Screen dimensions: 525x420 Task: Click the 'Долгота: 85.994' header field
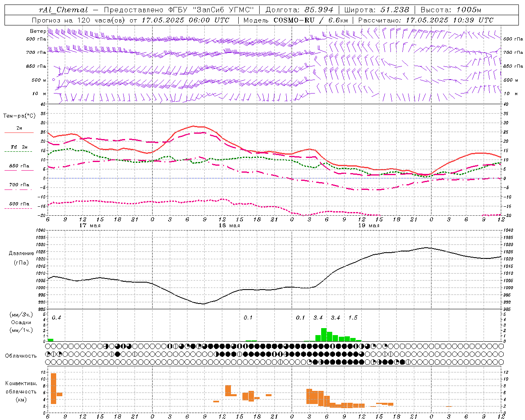[x=299, y=10]
